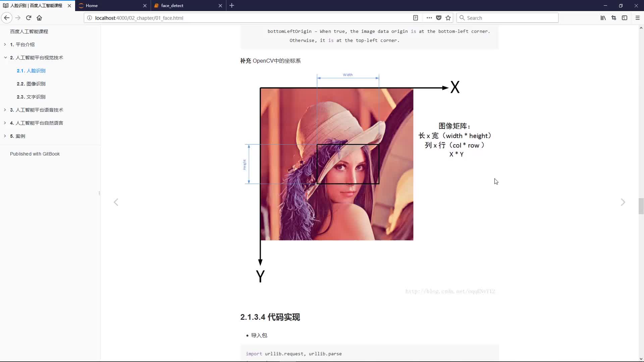
Task: Click the back navigation arrow icon
Action: [x=7, y=18]
